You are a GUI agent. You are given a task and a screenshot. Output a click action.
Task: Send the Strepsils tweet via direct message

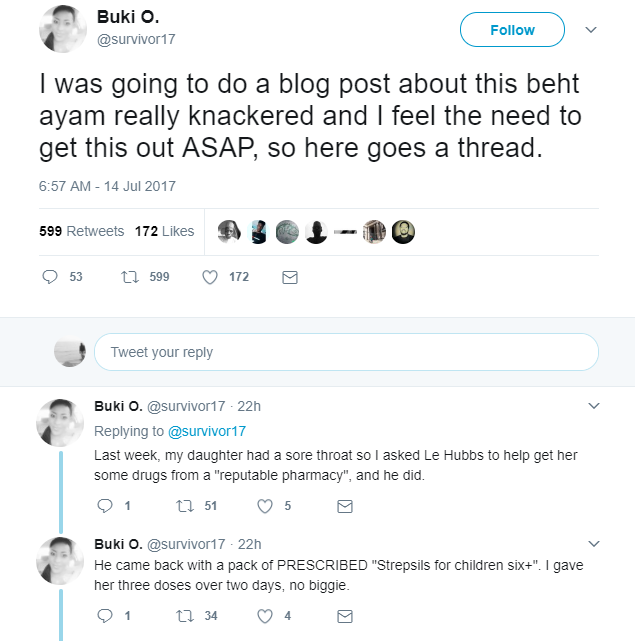(345, 616)
